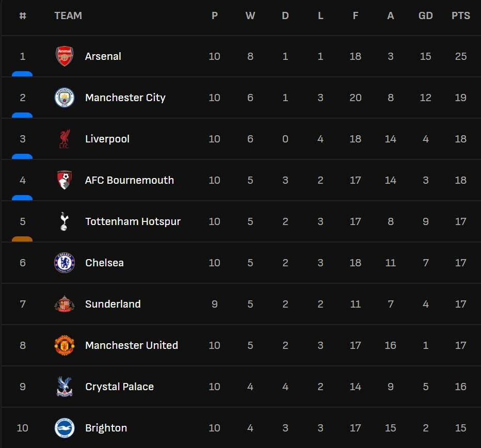Viewport: 481px width, 448px height.
Task: Click the Manchester City club crest
Action: (65, 98)
